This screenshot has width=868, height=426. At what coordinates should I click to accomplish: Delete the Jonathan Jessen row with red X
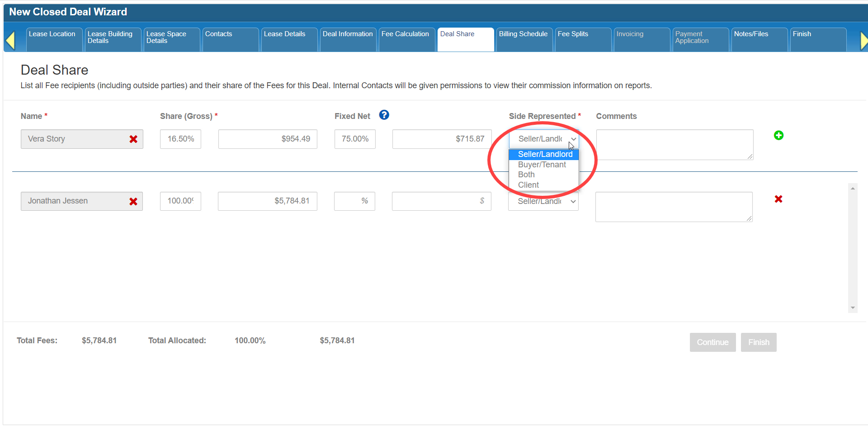point(778,199)
